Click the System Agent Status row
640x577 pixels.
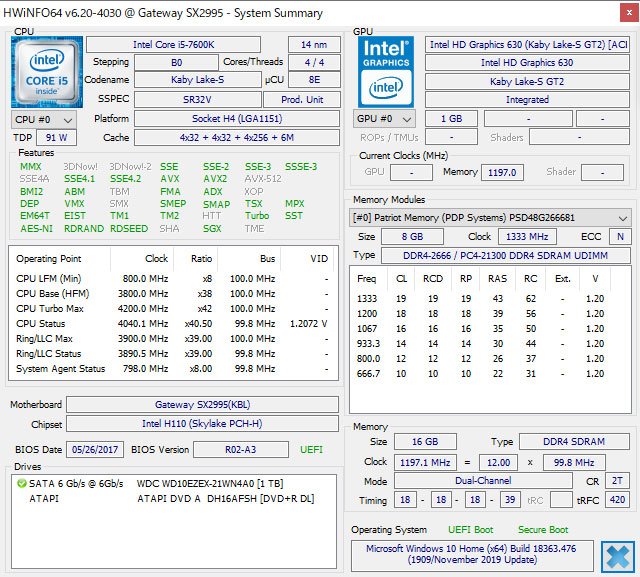[x=173, y=369]
